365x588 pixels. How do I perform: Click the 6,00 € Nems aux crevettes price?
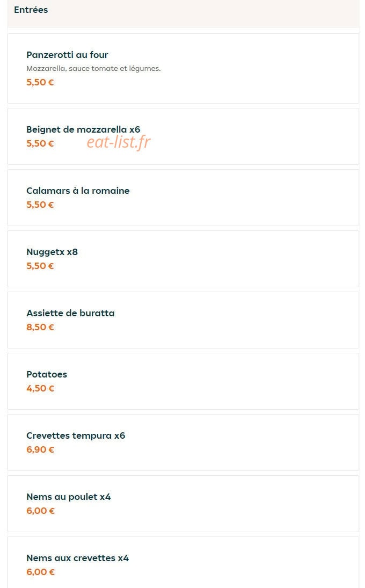coord(40,572)
